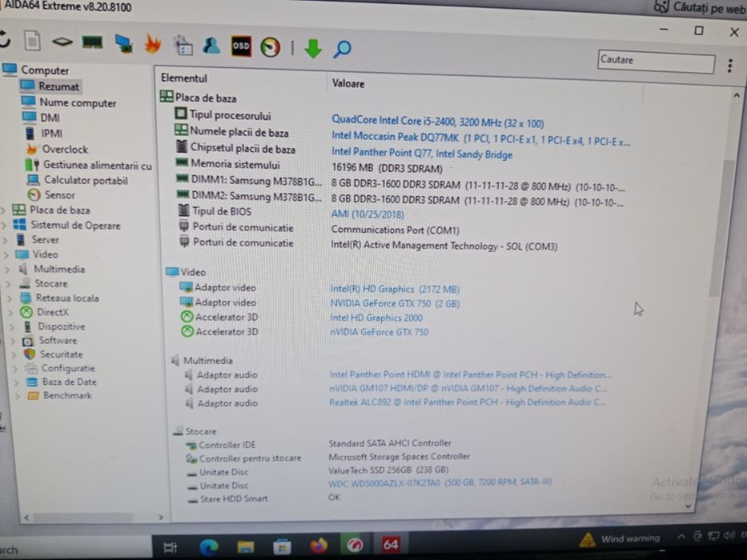Open the Wind warning weather widget
This screenshot has height=560, width=747.
click(620, 538)
